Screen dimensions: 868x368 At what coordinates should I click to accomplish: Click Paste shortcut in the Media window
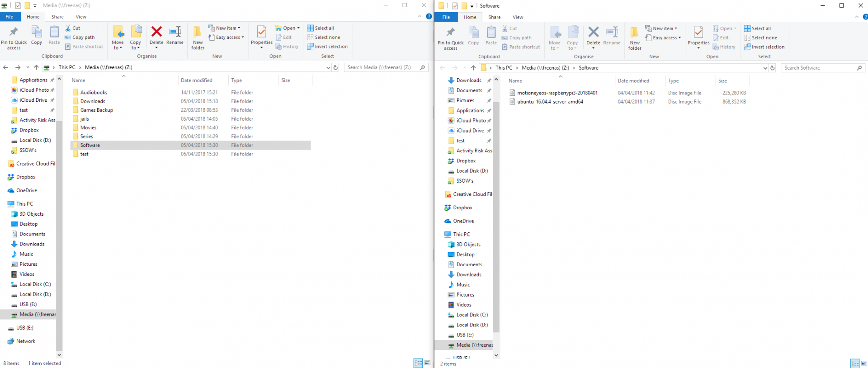click(84, 47)
